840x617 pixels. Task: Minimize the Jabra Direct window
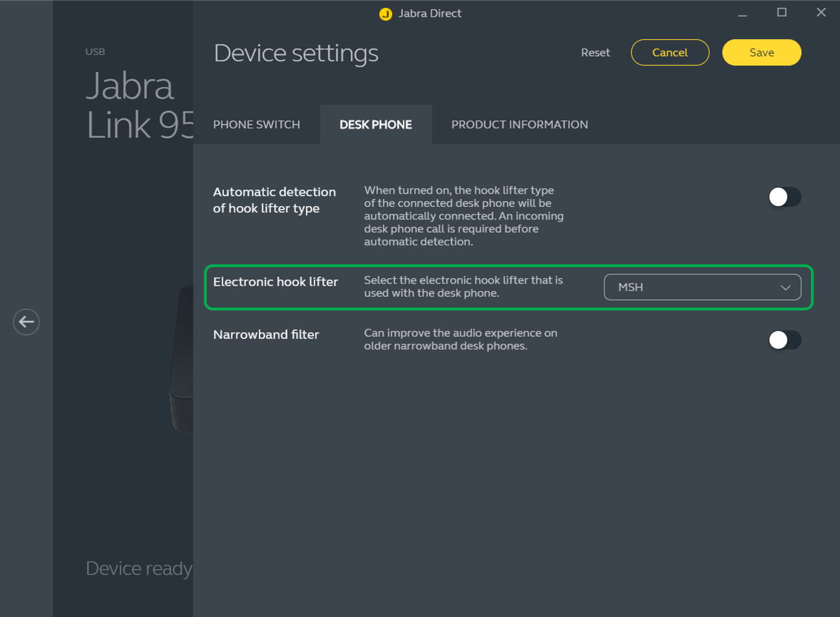(x=742, y=14)
